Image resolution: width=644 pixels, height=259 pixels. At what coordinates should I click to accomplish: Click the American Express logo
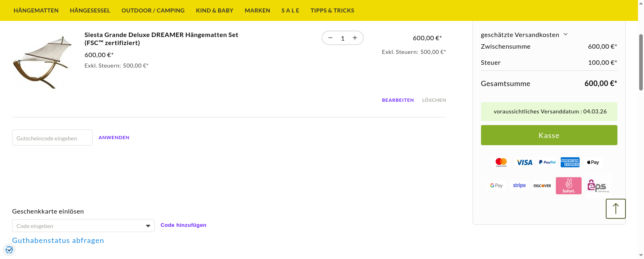coord(570,162)
